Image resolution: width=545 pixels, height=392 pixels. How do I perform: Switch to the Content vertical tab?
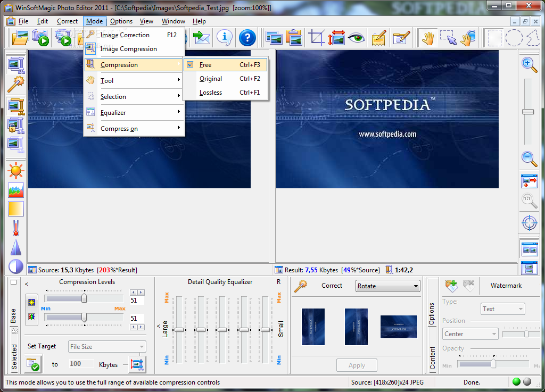(432, 357)
